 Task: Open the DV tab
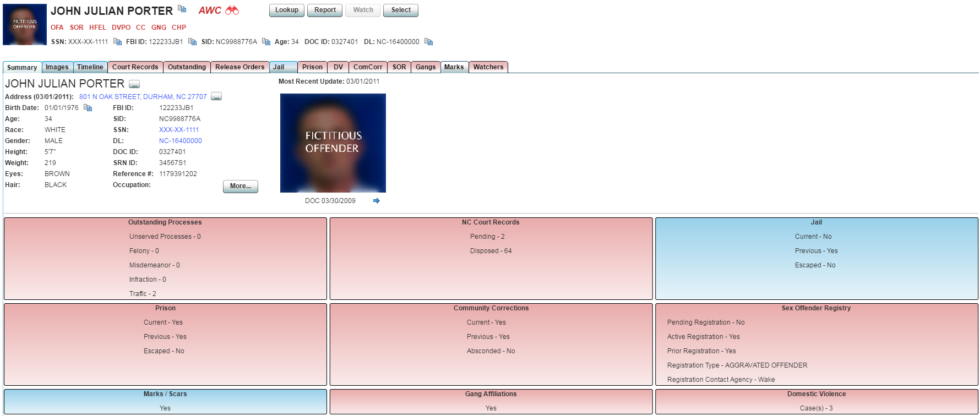(338, 67)
